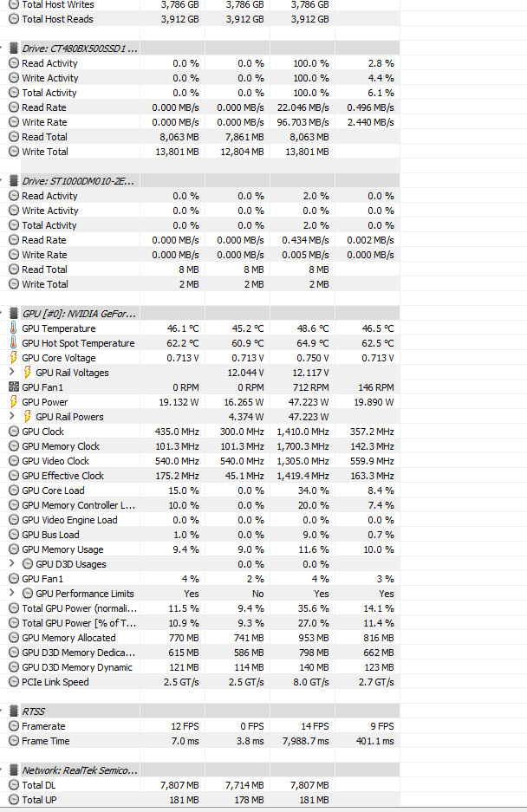Click the GPU Power lightning bolt icon
Viewport: 527px width, 812px height.
(x=14, y=402)
